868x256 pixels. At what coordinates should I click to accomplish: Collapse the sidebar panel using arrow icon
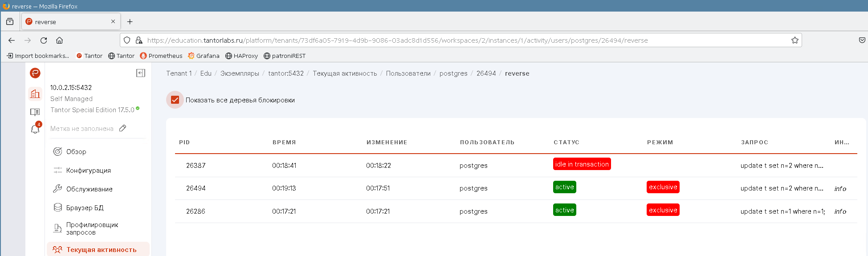click(x=141, y=73)
